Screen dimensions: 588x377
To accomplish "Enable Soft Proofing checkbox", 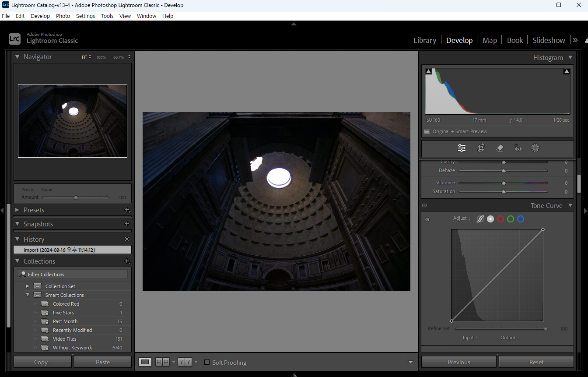I will (207, 362).
